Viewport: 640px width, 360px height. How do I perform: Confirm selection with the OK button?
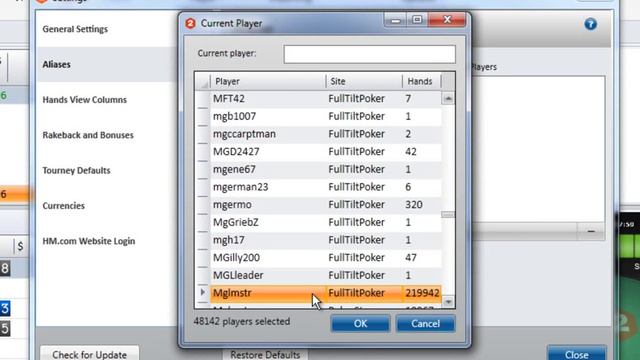pos(360,324)
